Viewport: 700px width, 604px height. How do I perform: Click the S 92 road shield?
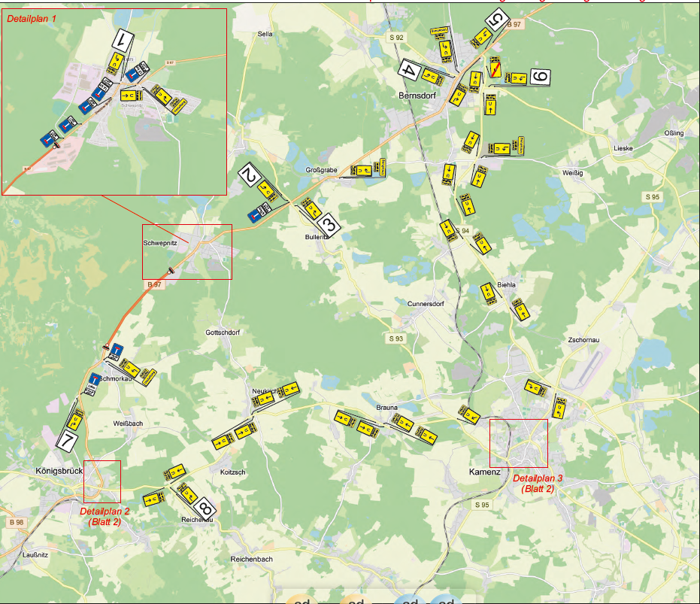tap(396, 37)
